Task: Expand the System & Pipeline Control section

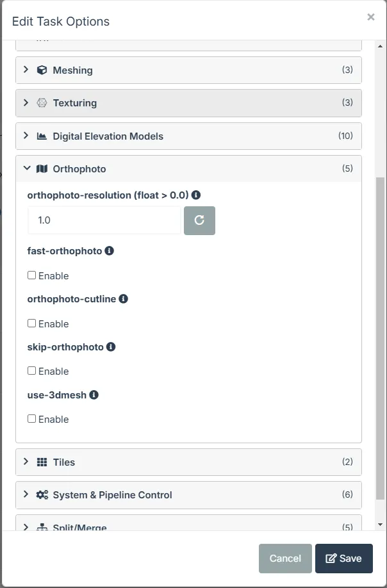Action: (x=188, y=495)
